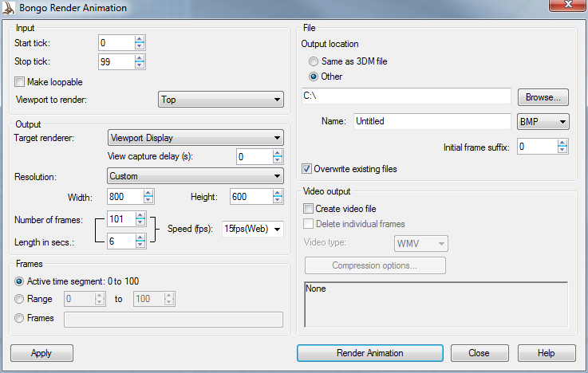
Task: Increase Height with up arrow
Action: pyautogui.click(x=278, y=193)
